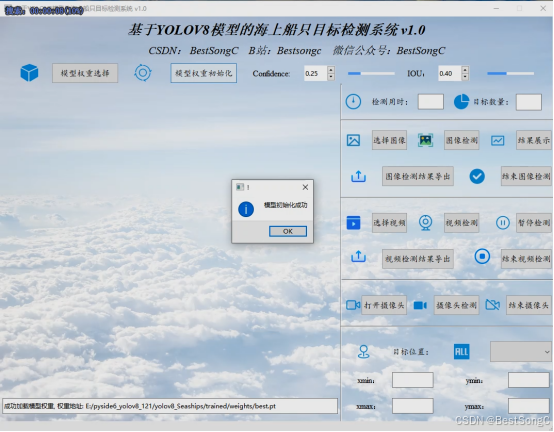The image size is (554, 432).
Task: Click the target-ring initialization icon
Action: 143,73
